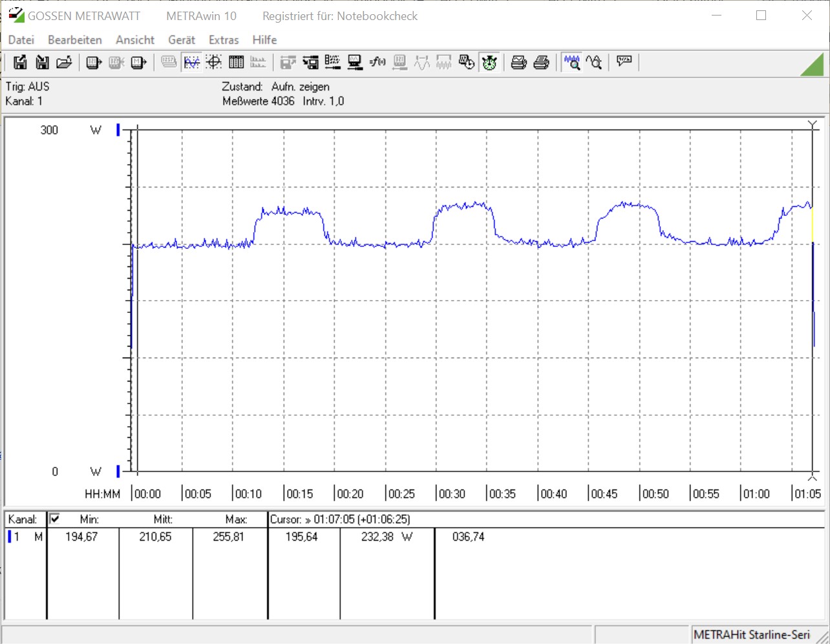Click the monitor with screwdriver icon
830x644 pixels.
pyautogui.click(x=355, y=62)
